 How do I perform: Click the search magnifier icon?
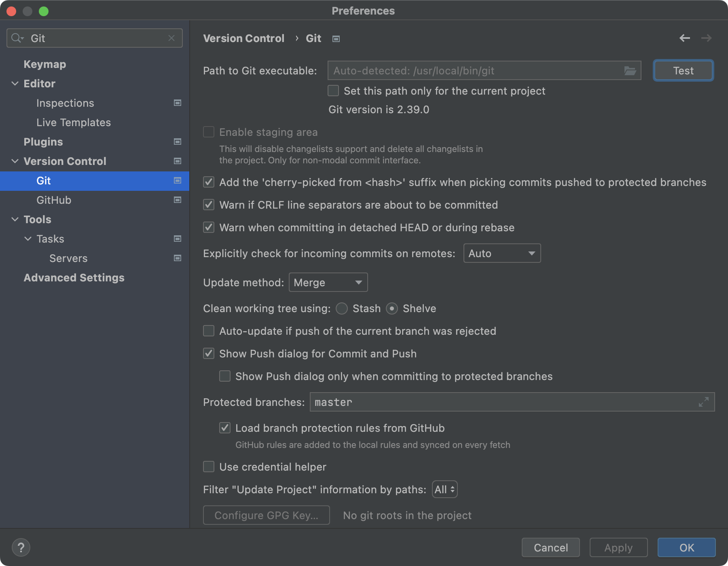point(17,38)
